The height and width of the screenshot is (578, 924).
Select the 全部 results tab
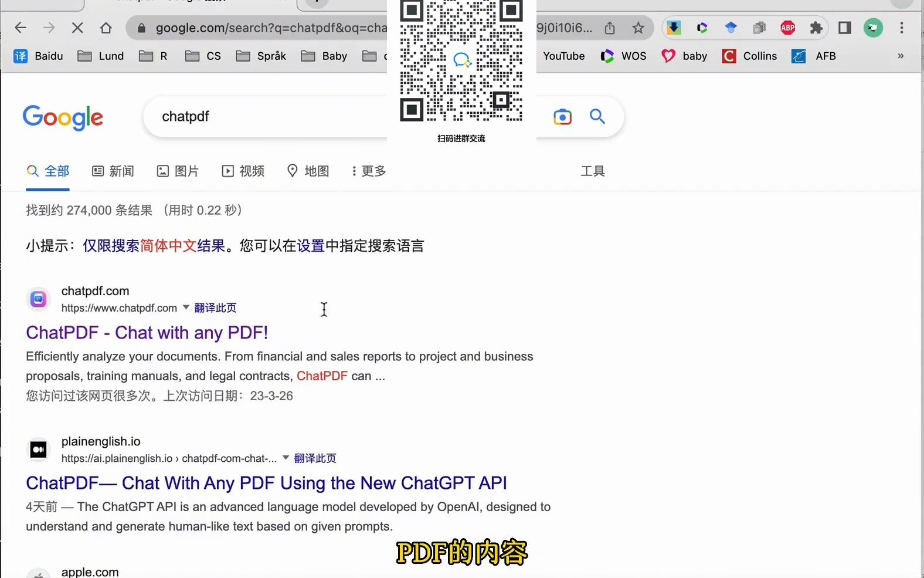[x=48, y=171]
